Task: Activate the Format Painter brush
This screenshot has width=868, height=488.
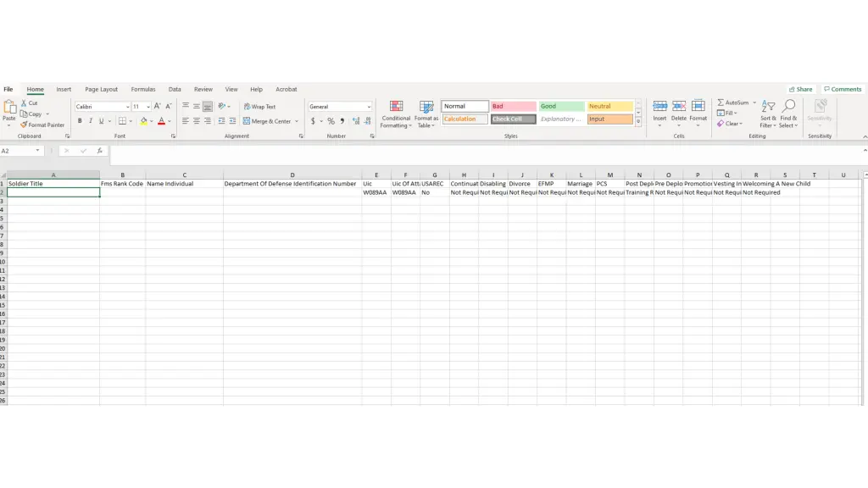Action: pos(24,125)
